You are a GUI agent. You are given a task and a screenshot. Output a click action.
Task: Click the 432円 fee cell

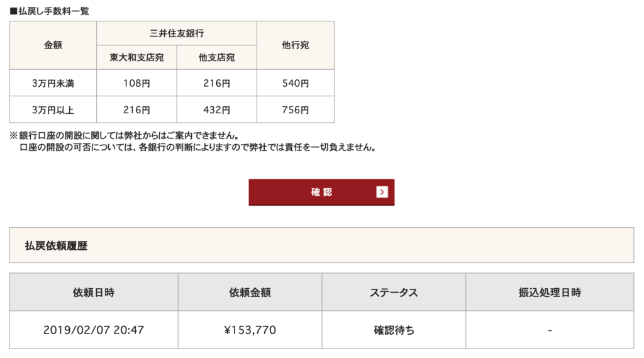(x=217, y=109)
